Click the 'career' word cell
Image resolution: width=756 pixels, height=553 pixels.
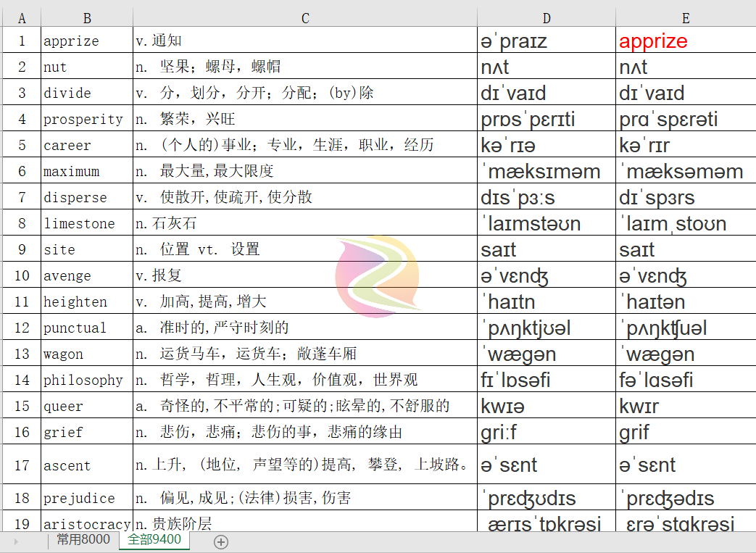pyautogui.click(x=87, y=144)
